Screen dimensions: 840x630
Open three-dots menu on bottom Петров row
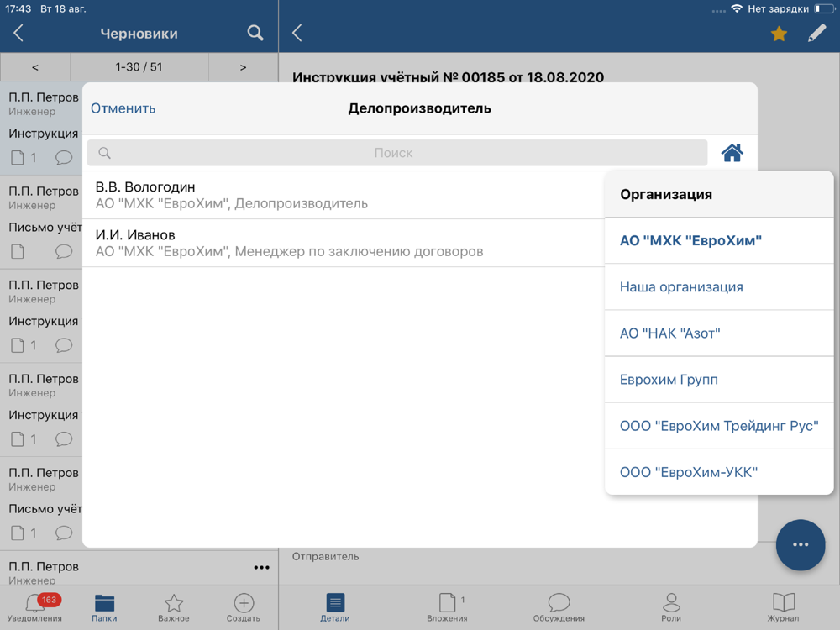pos(261,567)
